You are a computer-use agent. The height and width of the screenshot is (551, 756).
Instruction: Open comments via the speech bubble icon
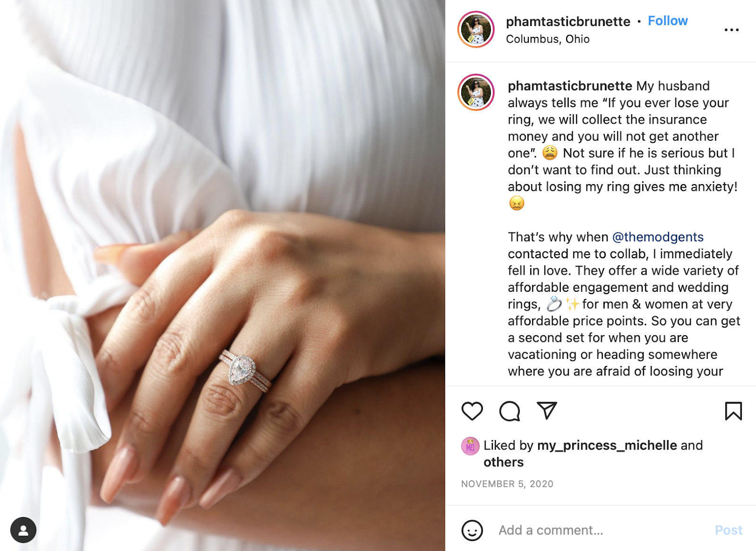click(x=509, y=411)
